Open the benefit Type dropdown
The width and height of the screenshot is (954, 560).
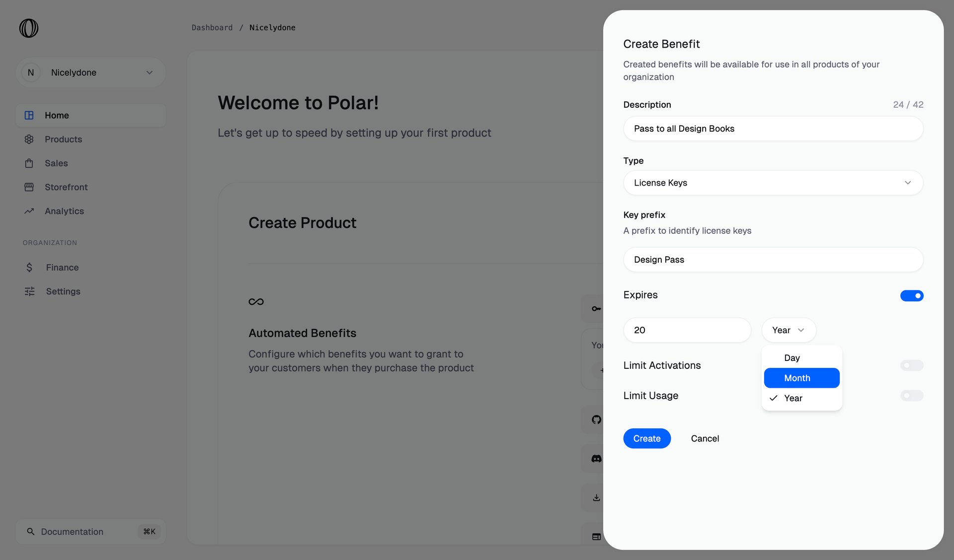(x=773, y=183)
